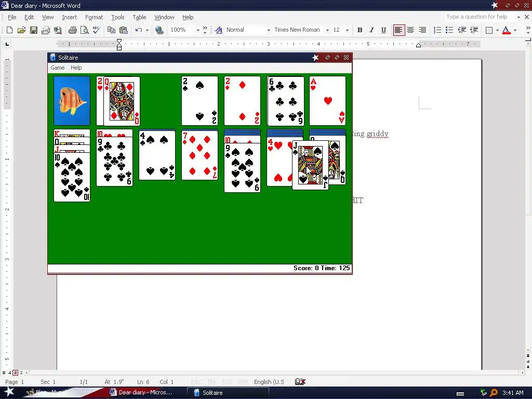Click the Undo arrow icon
Image resolution: width=532 pixels, height=399 pixels.
(x=138, y=30)
